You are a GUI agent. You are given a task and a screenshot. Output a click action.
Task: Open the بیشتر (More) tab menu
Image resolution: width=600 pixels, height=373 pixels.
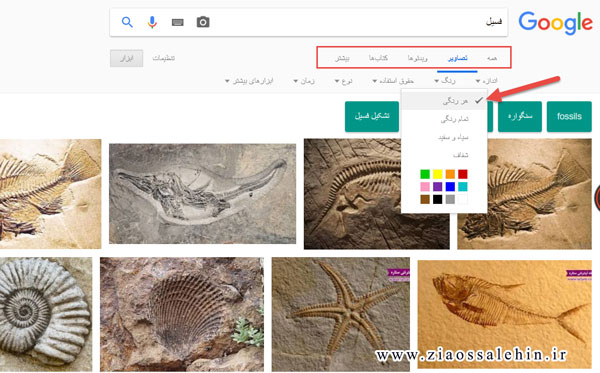(342, 58)
